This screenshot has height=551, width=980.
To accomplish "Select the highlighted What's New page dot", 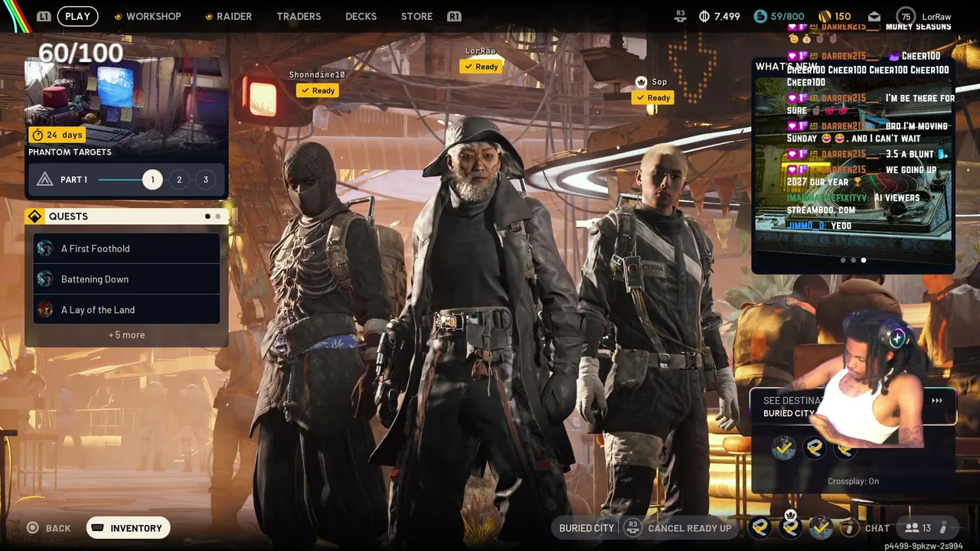I will click(864, 260).
